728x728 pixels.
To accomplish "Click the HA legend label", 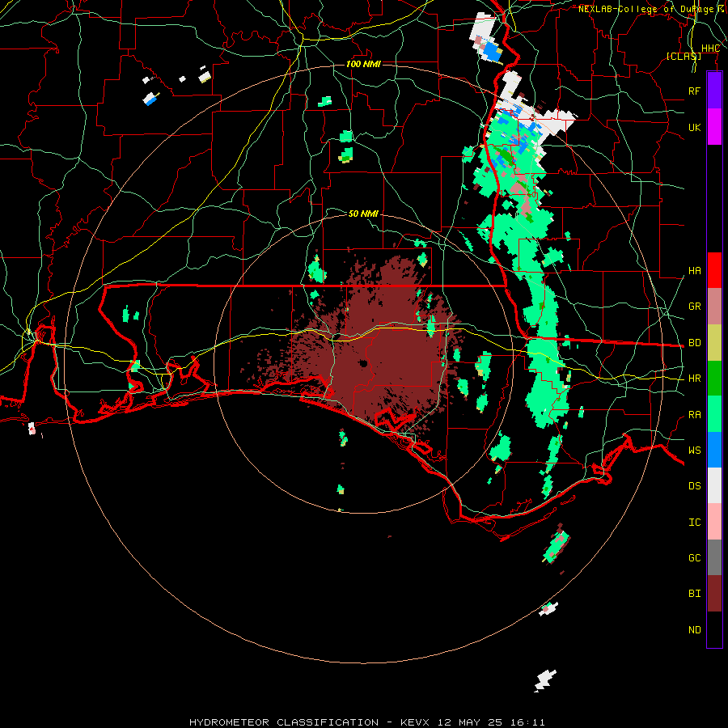I will pyautogui.click(x=694, y=270).
